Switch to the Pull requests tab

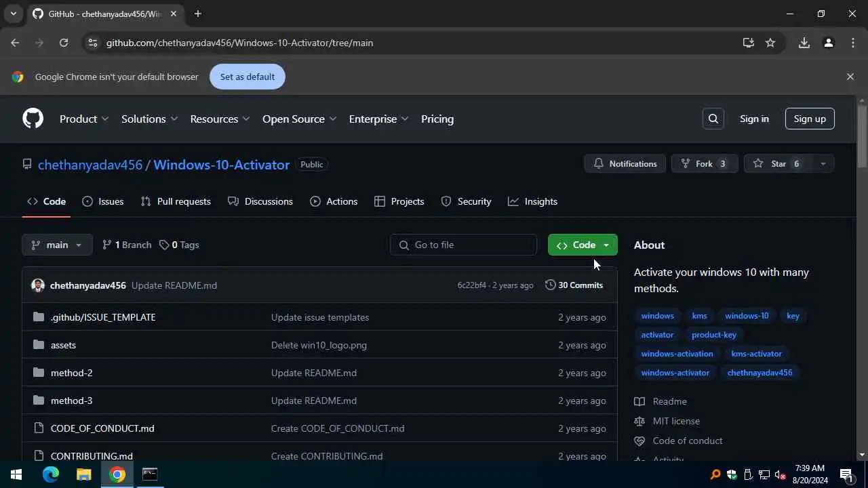(x=176, y=201)
